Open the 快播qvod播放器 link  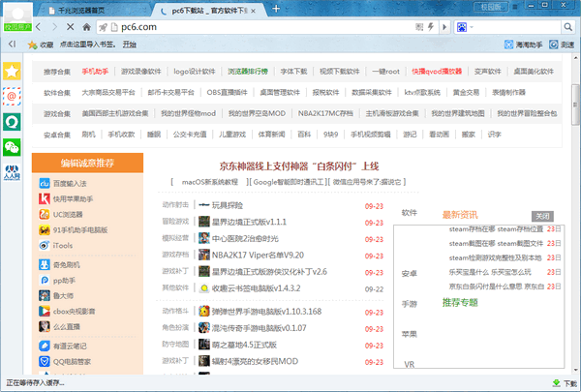click(x=437, y=72)
